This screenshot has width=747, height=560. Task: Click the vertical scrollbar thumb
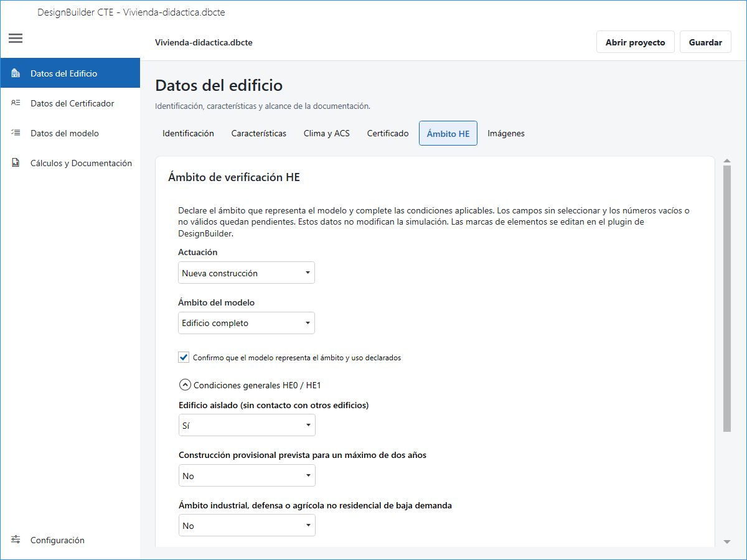point(727,299)
